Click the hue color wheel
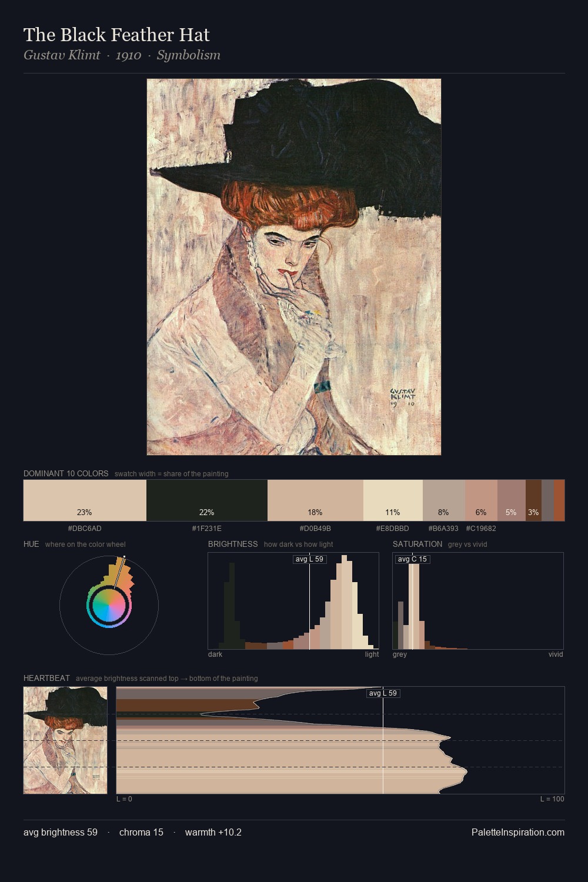Screen dimensions: 588x882 point(109,605)
